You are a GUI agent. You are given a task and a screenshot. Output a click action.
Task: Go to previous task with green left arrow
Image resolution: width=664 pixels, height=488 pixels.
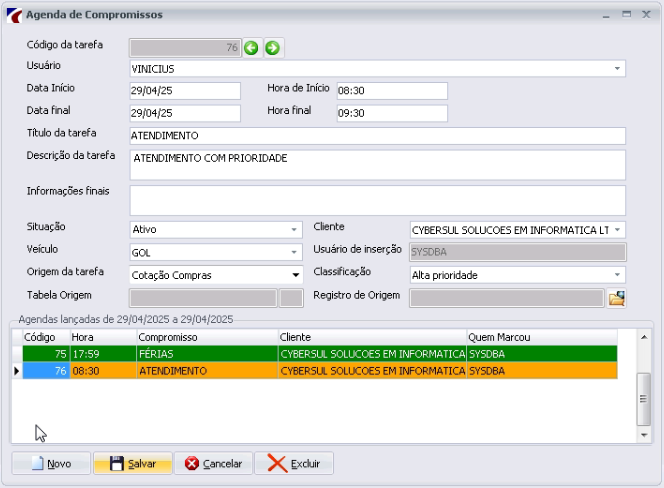(251, 48)
